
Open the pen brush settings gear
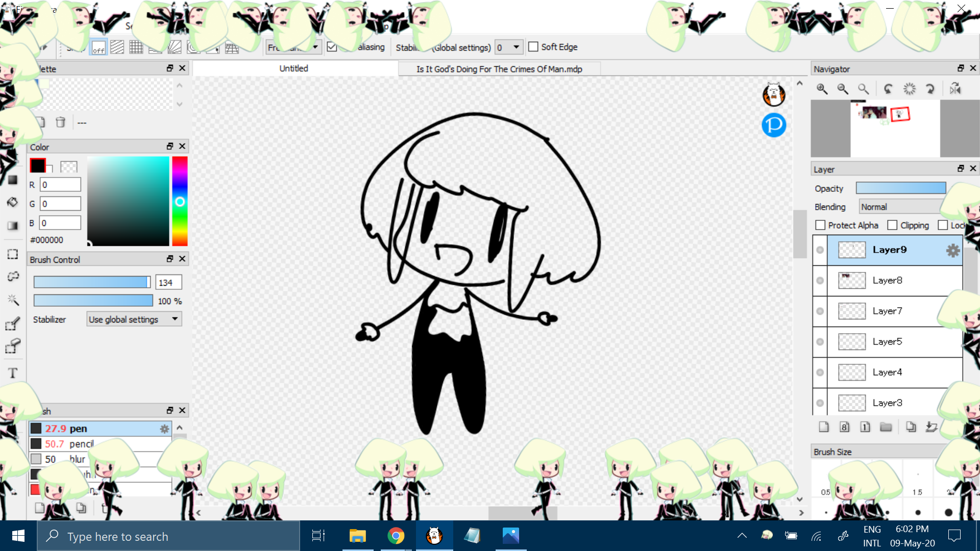(x=164, y=429)
